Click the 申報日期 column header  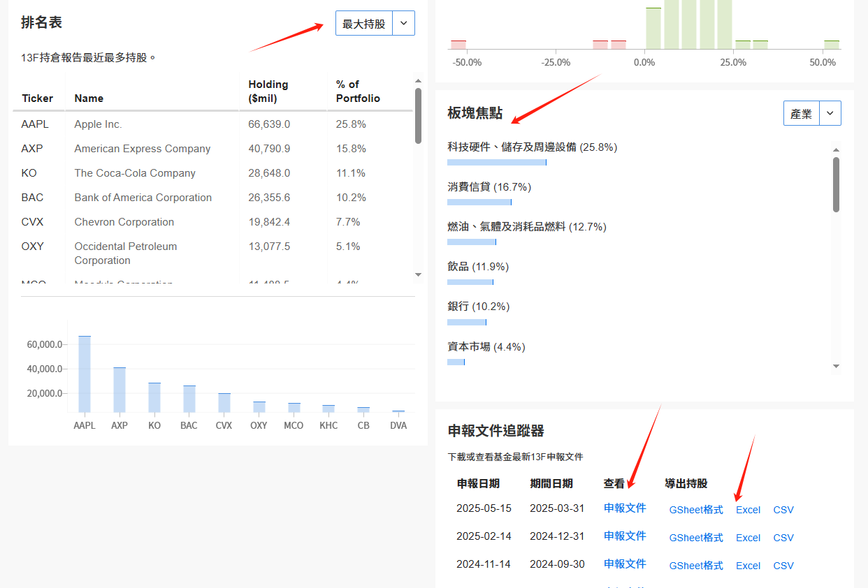[x=478, y=483]
